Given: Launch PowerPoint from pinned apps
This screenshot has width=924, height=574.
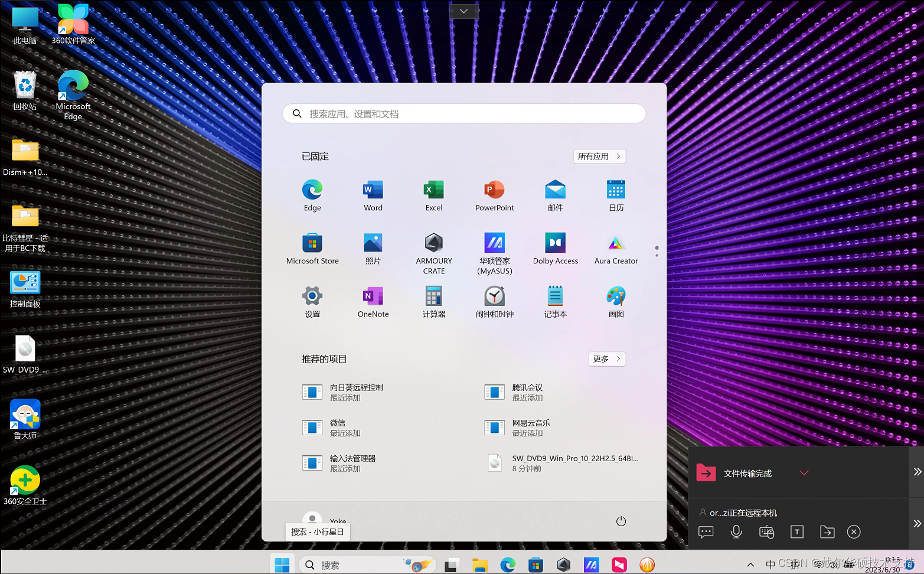Looking at the screenshot, I should [495, 195].
